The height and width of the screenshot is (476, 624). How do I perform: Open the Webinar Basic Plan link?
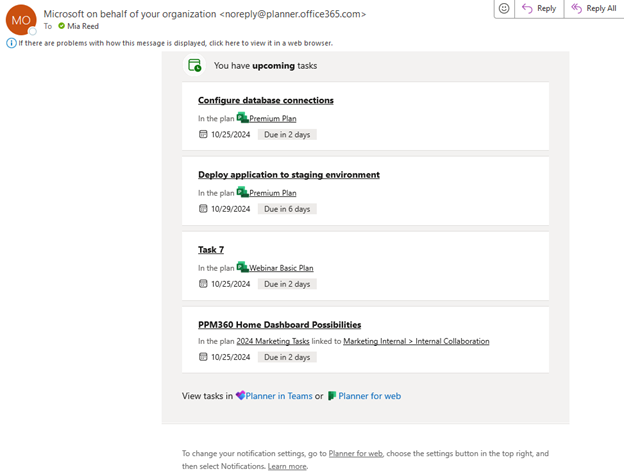[x=280, y=268]
